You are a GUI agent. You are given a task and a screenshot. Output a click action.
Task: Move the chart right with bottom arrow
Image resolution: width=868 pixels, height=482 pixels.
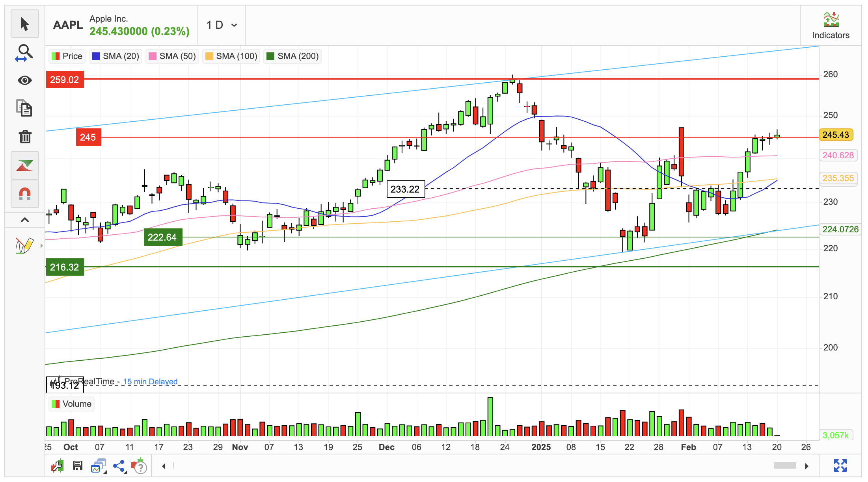pos(807,466)
